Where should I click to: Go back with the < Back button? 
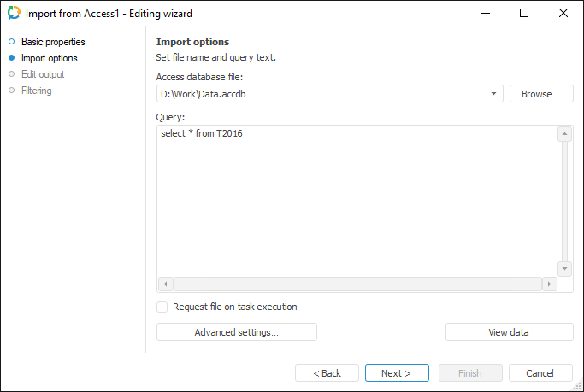coord(327,373)
